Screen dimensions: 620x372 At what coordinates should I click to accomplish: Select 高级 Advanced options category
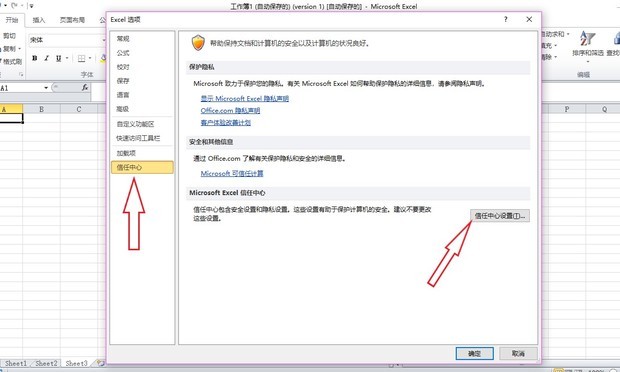point(142,109)
